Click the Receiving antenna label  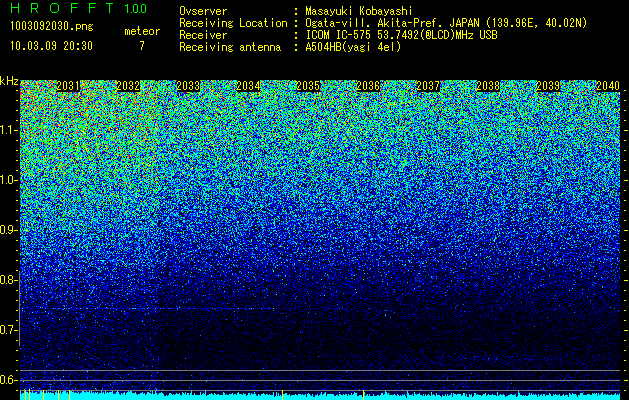[x=230, y=47]
